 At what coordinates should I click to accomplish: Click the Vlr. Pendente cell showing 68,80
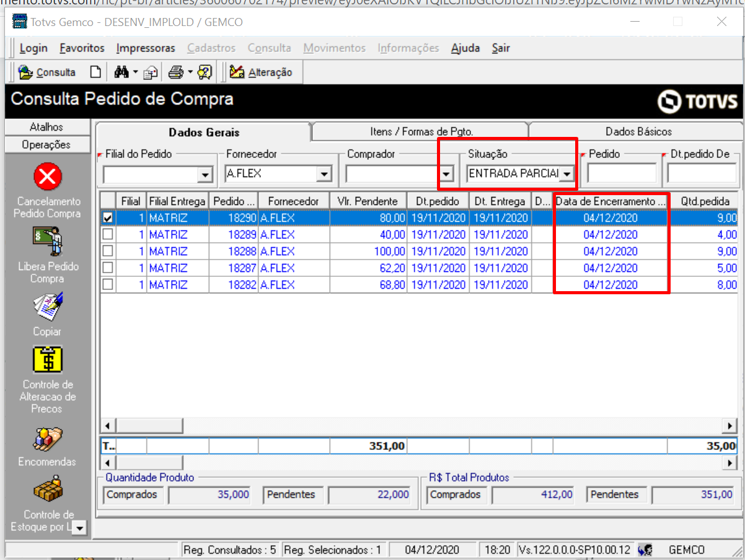click(x=368, y=285)
